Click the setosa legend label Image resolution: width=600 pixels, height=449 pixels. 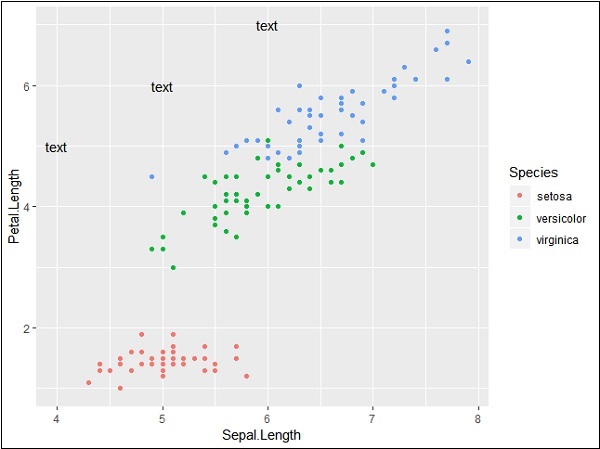pos(553,196)
